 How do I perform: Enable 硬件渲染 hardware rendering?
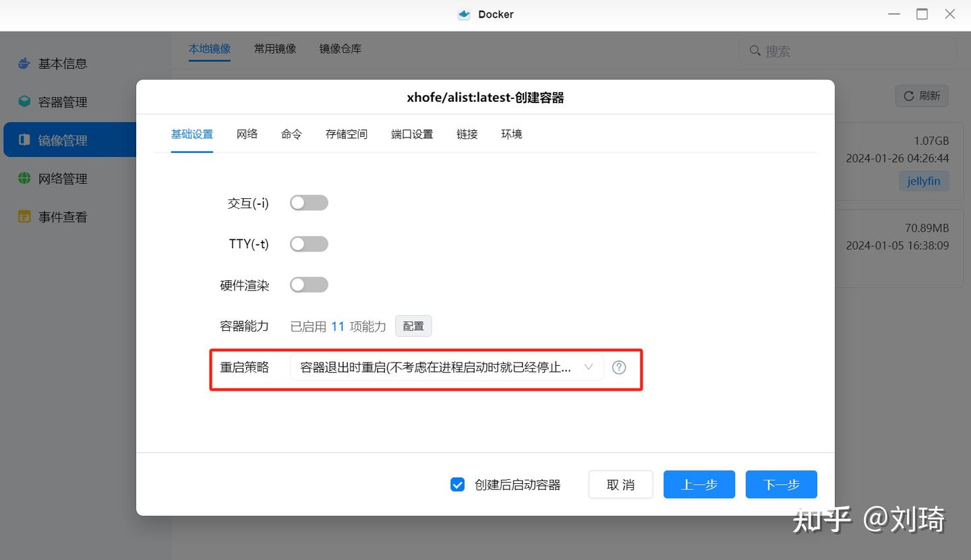tap(309, 284)
